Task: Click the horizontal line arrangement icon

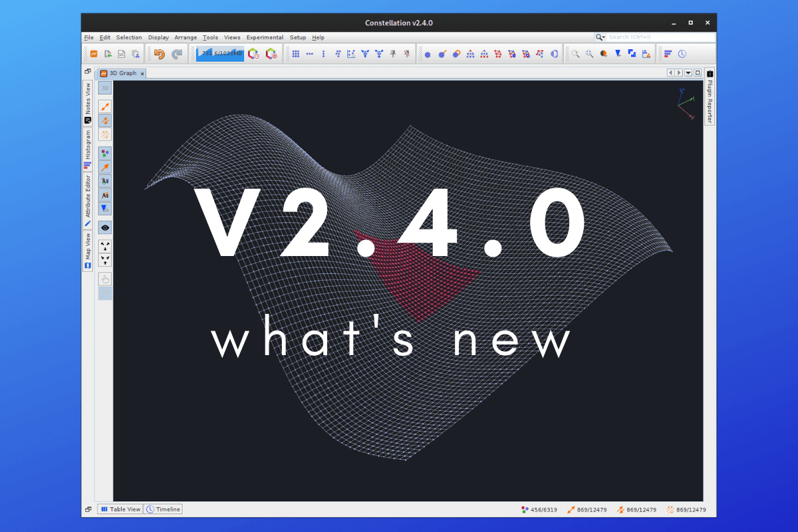Action: point(310,55)
